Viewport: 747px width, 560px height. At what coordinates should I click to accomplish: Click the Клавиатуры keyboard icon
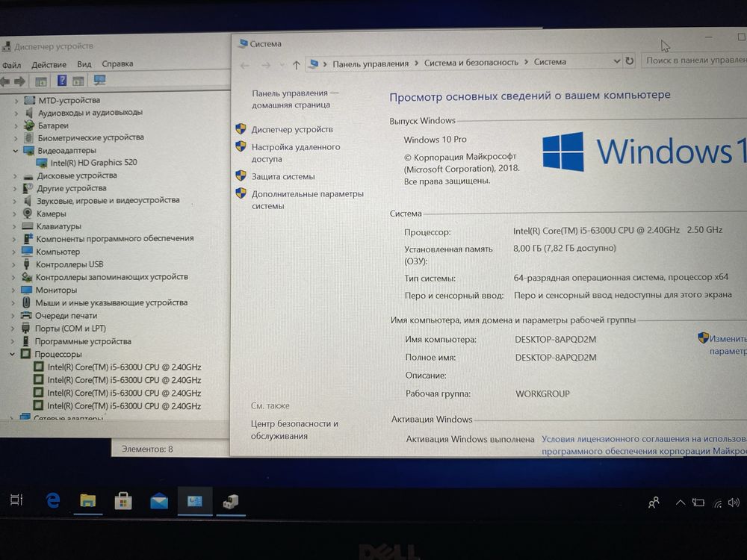coord(28,226)
